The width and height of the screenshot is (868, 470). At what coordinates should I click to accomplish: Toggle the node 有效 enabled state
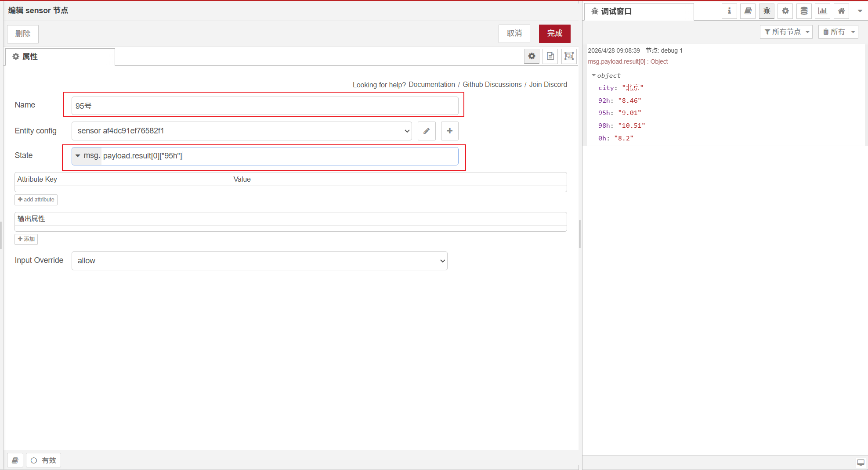click(43, 460)
